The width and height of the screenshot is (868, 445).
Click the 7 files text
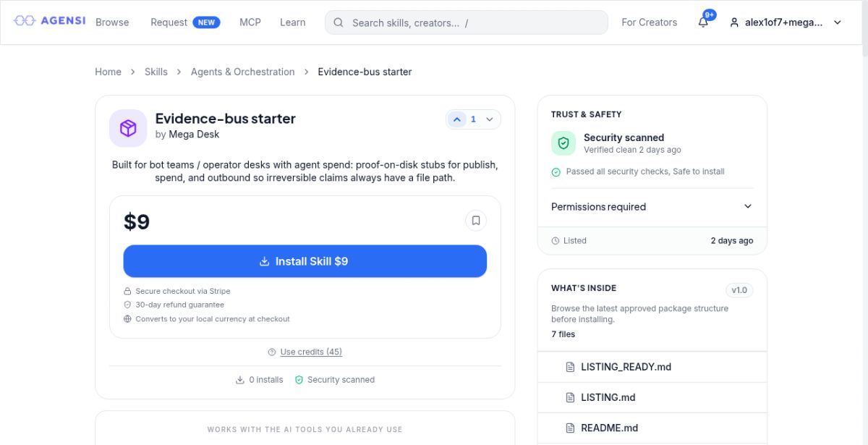point(563,334)
